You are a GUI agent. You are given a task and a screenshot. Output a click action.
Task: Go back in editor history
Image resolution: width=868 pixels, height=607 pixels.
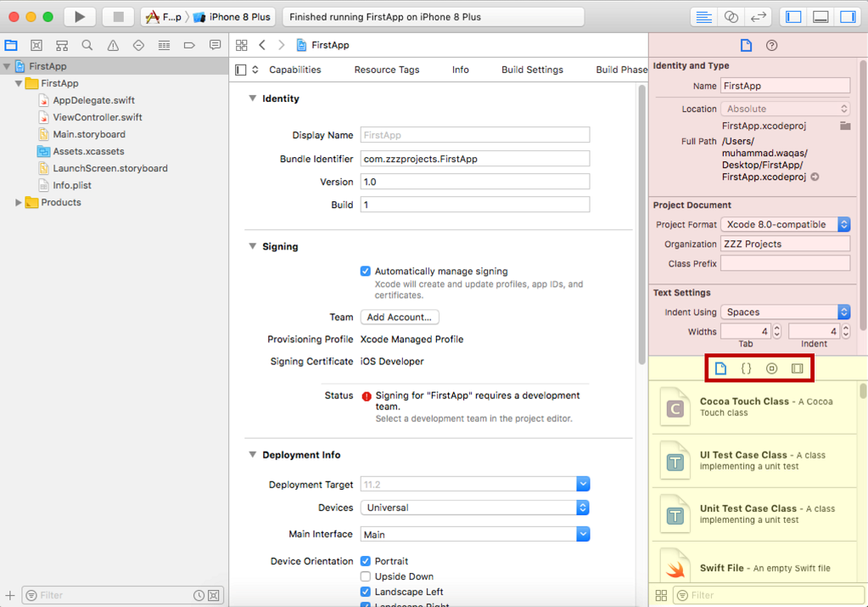tap(262, 45)
